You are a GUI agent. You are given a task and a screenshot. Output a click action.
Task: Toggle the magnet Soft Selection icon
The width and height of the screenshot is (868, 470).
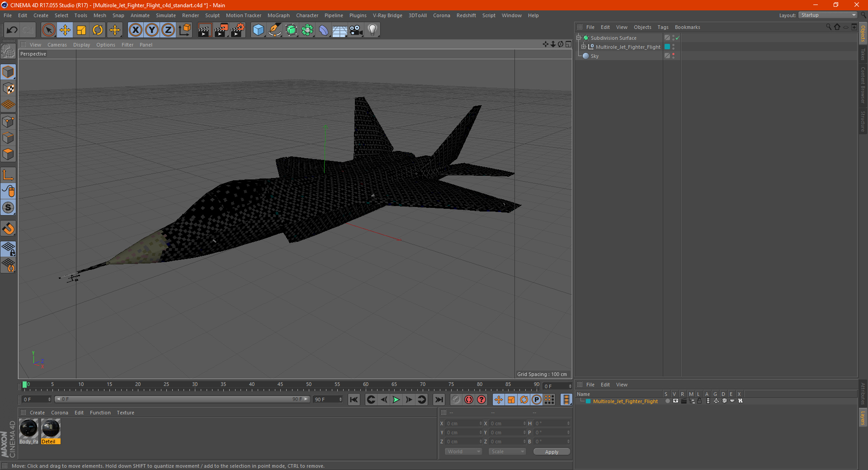click(9, 229)
